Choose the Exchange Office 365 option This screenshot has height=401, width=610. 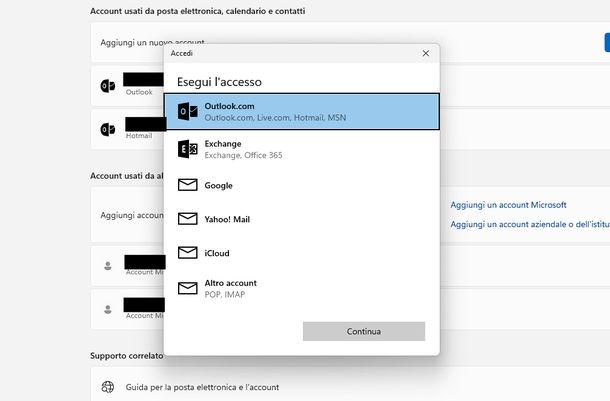coord(302,149)
